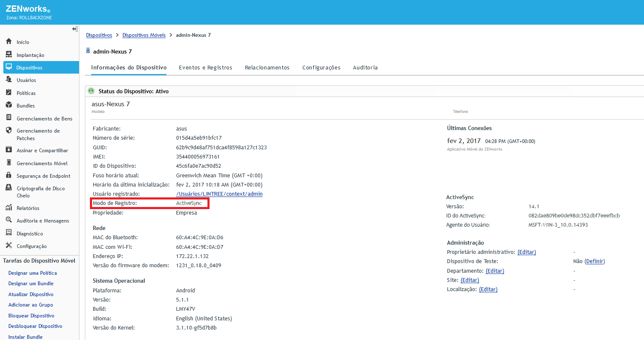644x340 pixels.
Task: Click Definir for Dispositivo de Teste
Action: [x=595, y=261]
